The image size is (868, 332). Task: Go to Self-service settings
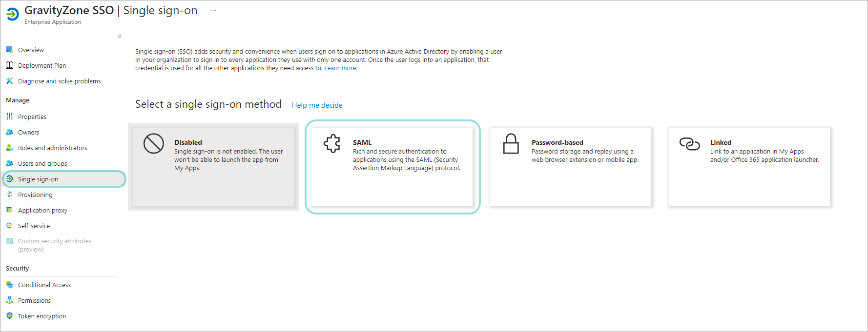[34, 226]
